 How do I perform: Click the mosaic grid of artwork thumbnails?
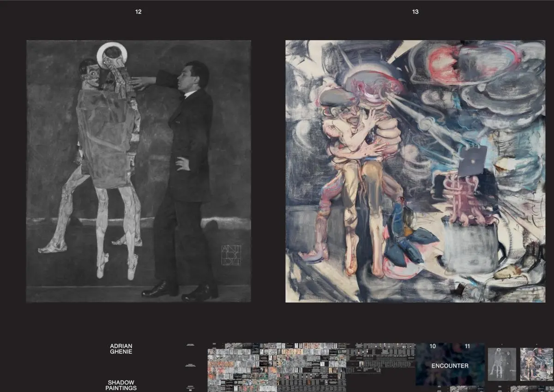coord(277,367)
